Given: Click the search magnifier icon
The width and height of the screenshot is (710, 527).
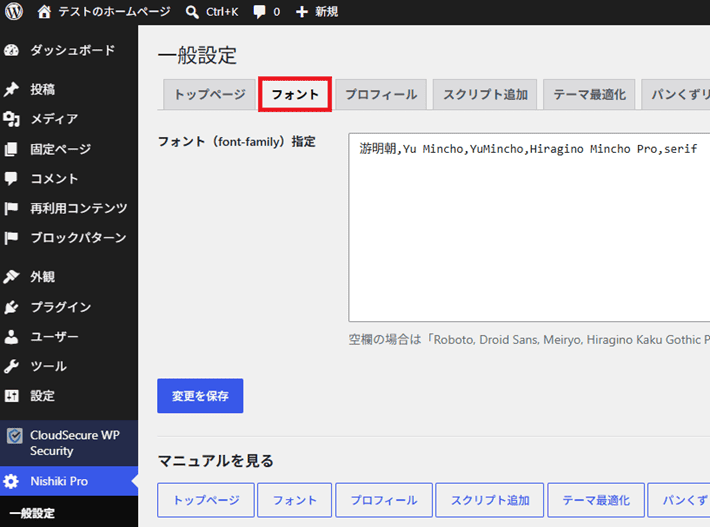Looking at the screenshot, I should [x=192, y=12].
